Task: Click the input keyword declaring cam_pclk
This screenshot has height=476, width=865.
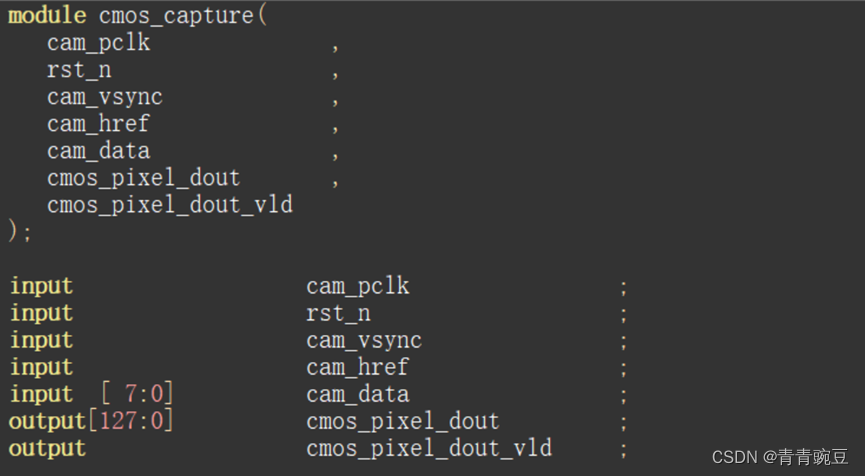Action: [41, 286]
